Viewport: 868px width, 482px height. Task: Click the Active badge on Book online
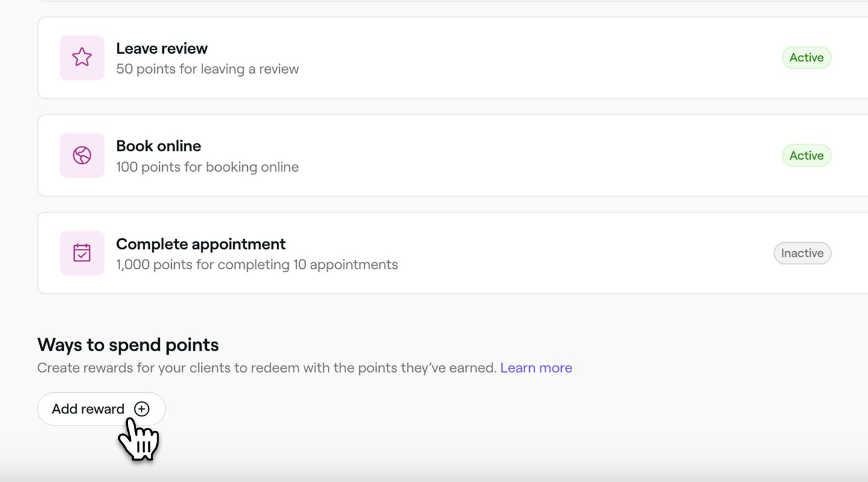[x=807, y=155]
